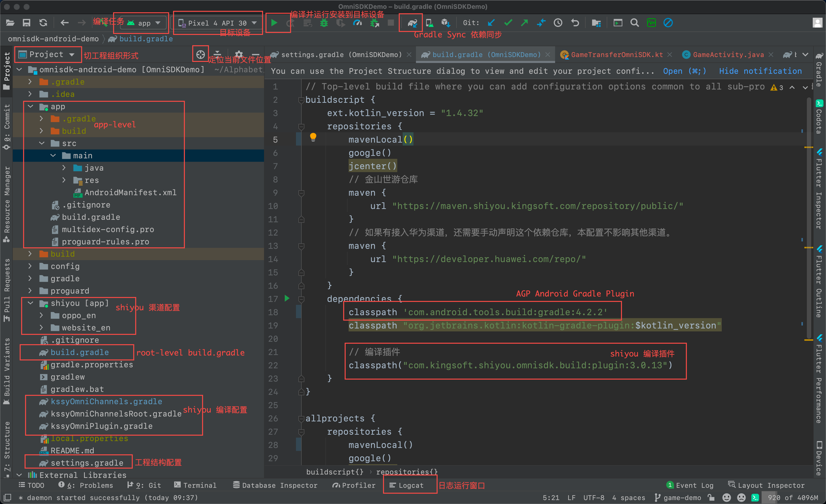Click Hide notification link
Viewport: 826px width, 504px height.
click(x=760, y=71)
